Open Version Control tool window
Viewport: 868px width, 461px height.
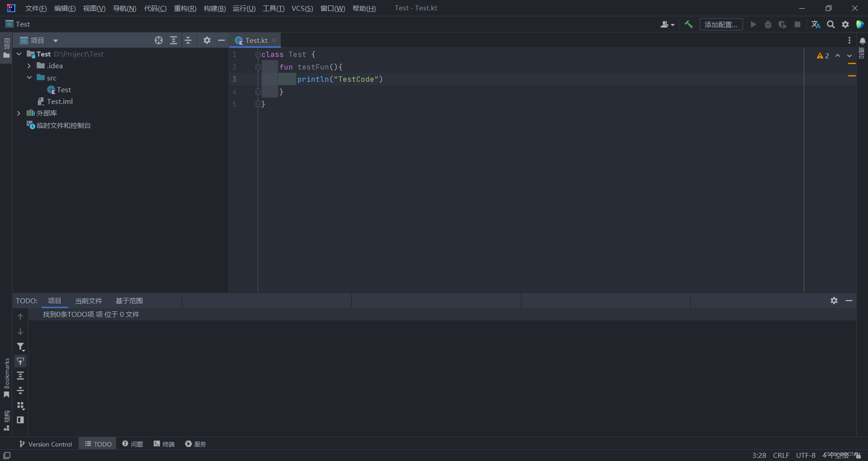click(46, 444)
